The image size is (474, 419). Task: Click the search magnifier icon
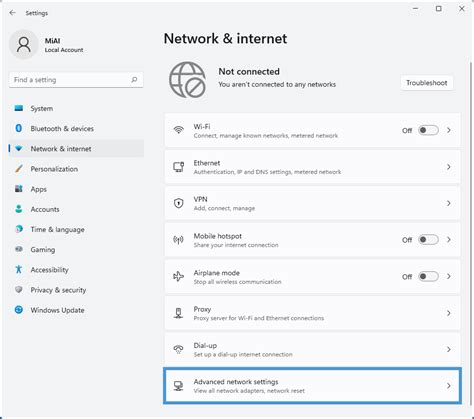tap(134, 80)
